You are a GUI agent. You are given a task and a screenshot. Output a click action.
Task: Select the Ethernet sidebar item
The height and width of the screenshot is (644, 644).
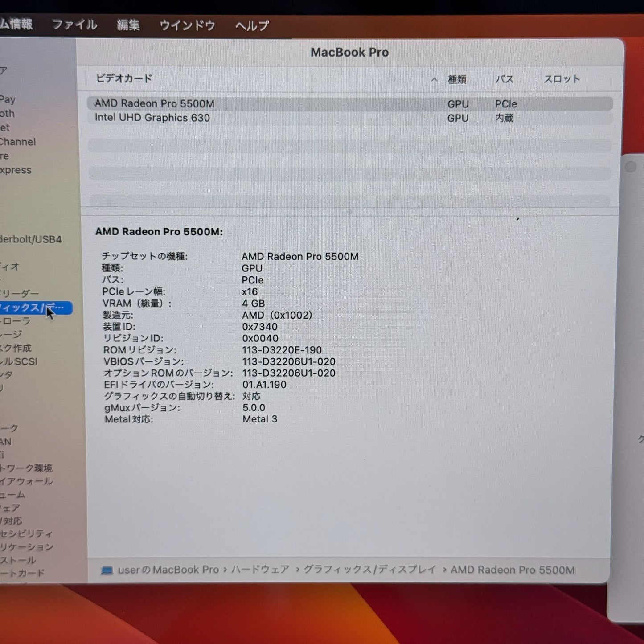click(5, 128)
